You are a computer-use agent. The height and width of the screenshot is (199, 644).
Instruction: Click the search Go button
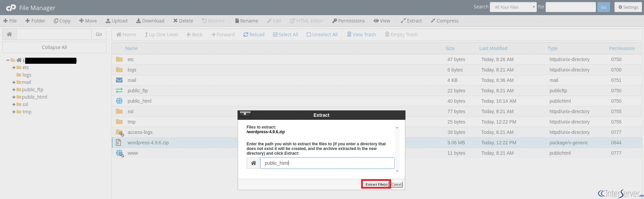[x=603, y=7]
